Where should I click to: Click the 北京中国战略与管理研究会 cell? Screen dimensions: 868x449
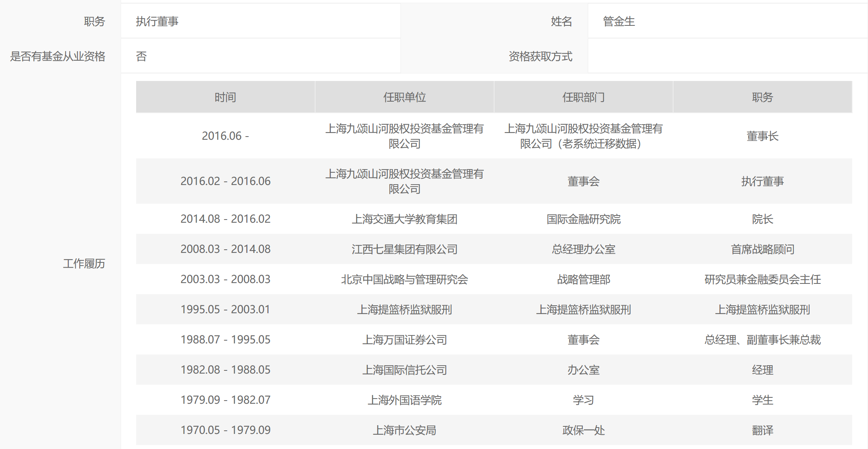tap(404, 279)
